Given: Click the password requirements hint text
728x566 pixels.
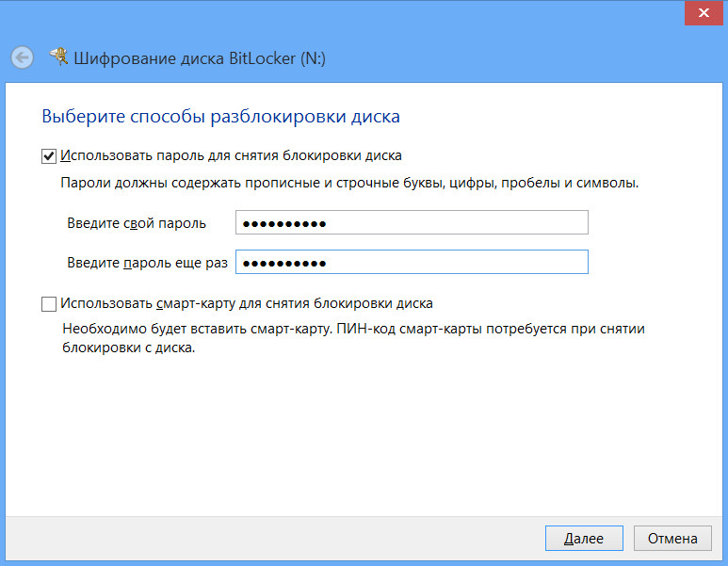Looking at the screenshot, I should click(x=349, y=183).
